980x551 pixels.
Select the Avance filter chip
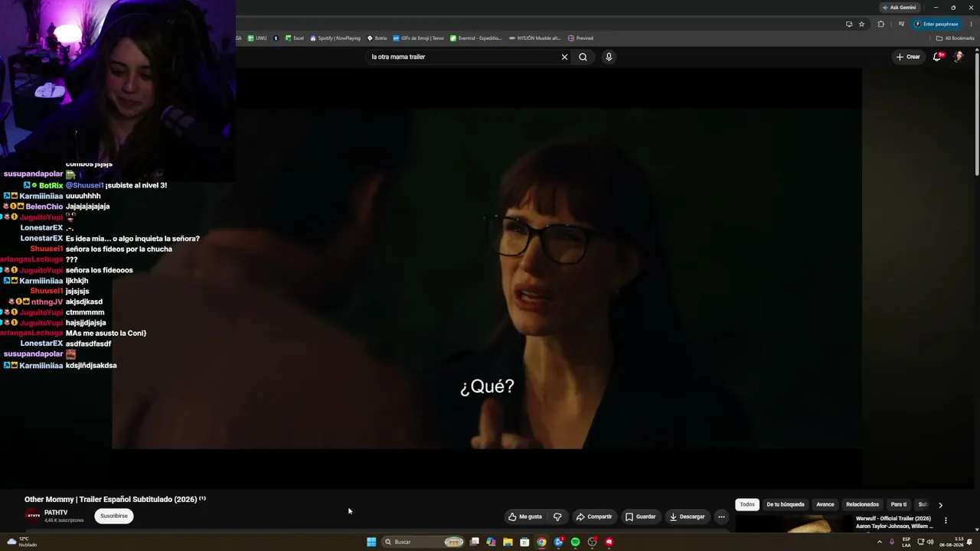(x=825, y=504)
